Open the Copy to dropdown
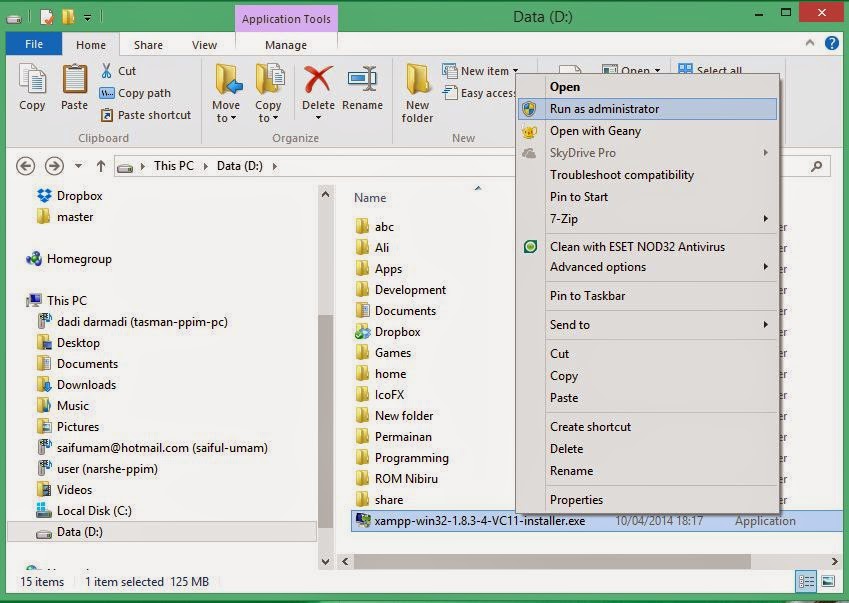 point(268,112)
